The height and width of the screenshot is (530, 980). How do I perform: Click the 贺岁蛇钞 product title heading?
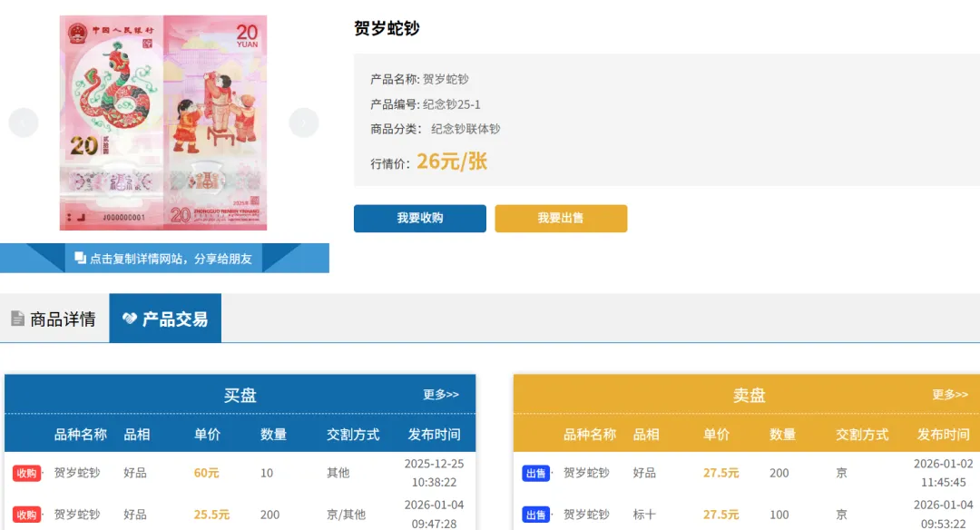387,28
